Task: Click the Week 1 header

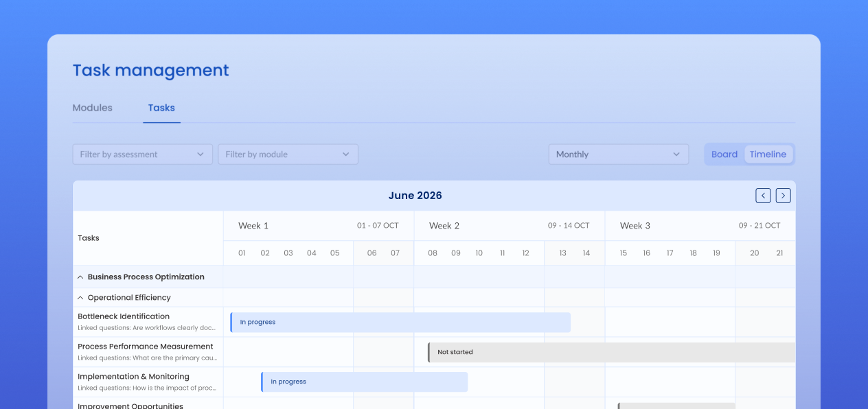Action: 253,226
